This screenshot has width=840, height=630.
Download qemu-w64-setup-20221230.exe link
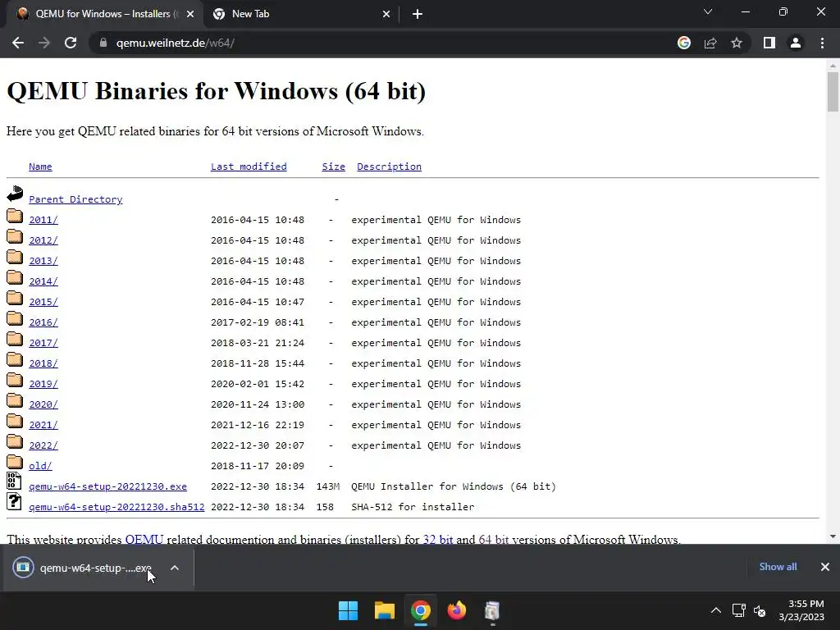[107, 486]
